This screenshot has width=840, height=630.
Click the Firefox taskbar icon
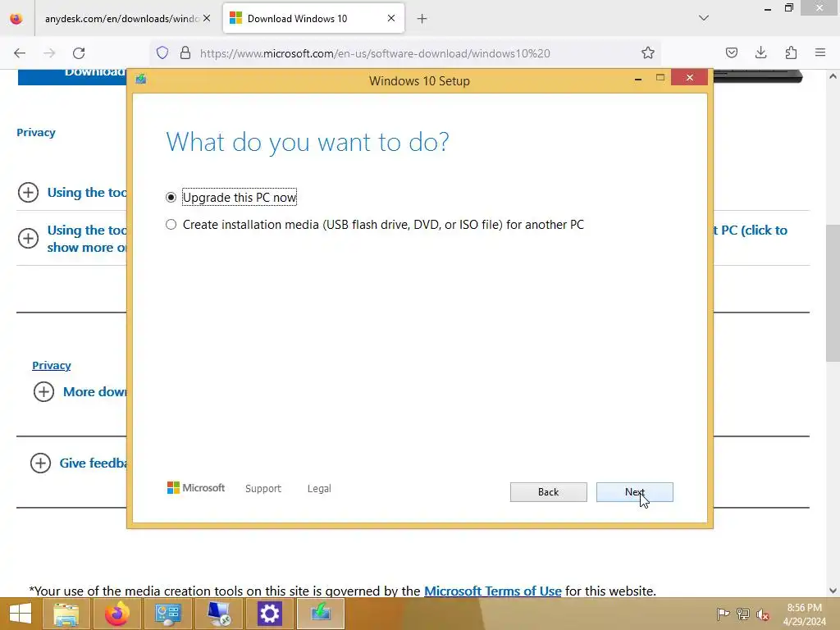pyautogui.click(x=116, y=614)
